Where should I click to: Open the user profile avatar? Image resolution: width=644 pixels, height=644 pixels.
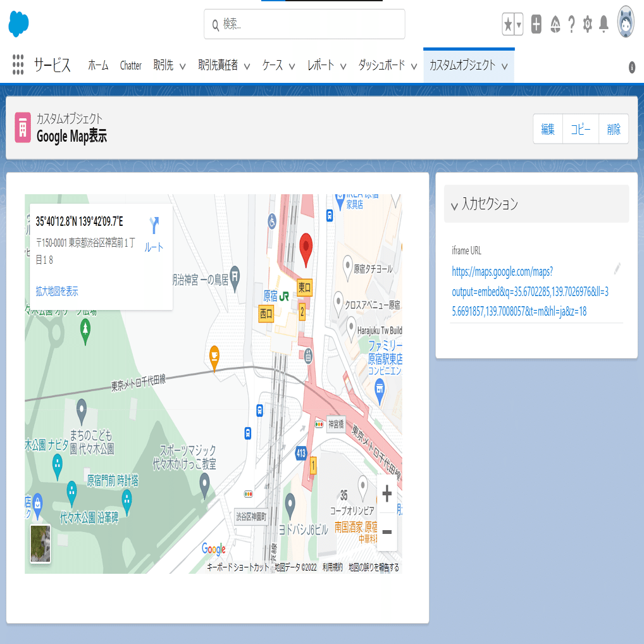(x=626, y=23)
